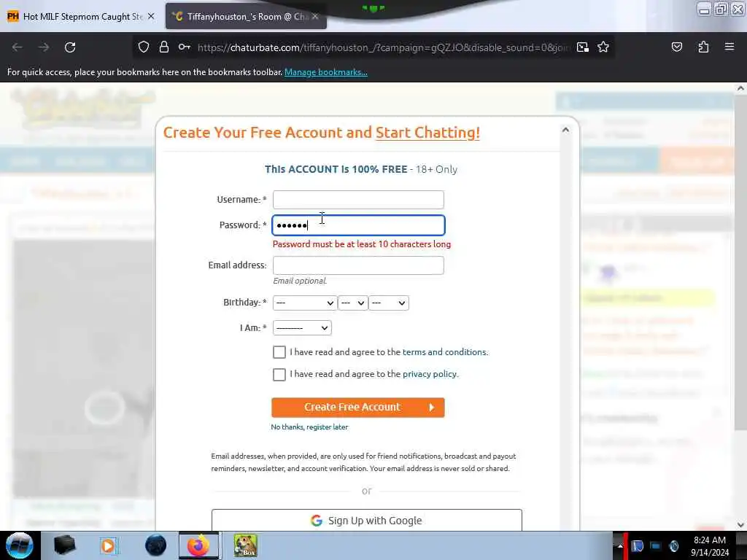Open the taskbar clock and date
This screenshot has width=747, height=560.
(x=710, y=545)
